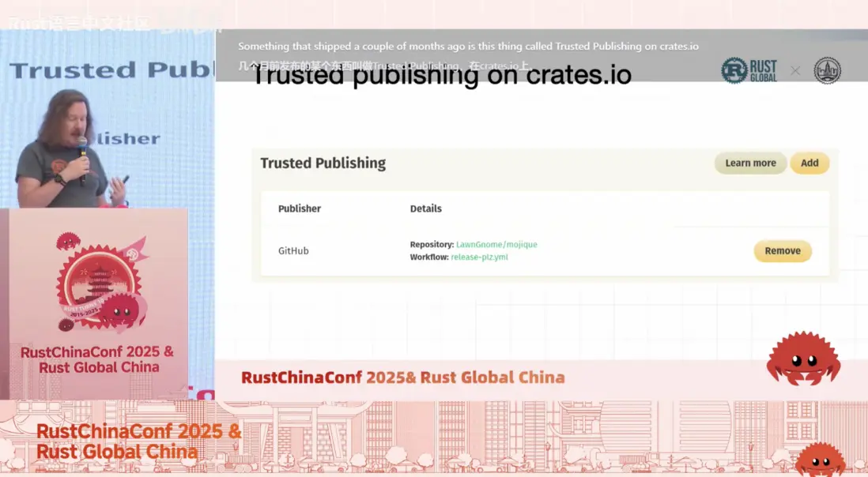Click slide title 'Trusted publishing on crates.io'
The height and width of the screenshot is (477, 868).
441,74
